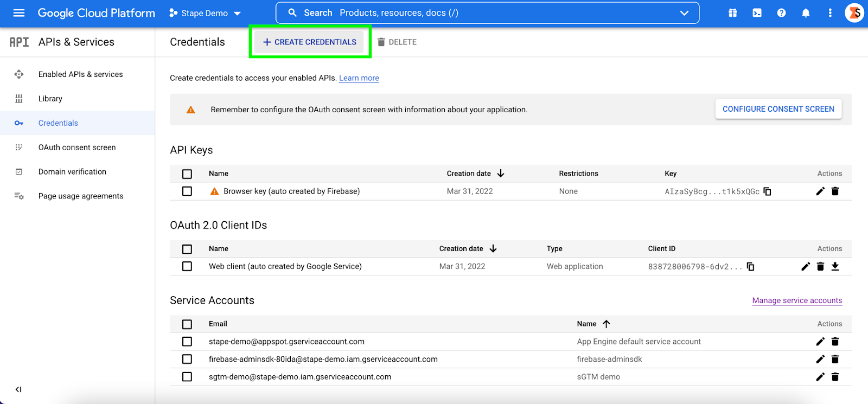Image resolution: width=868 pixels, height=404 pixels.
Task: Click the Restrictions column header
Action: coord(578,174)
